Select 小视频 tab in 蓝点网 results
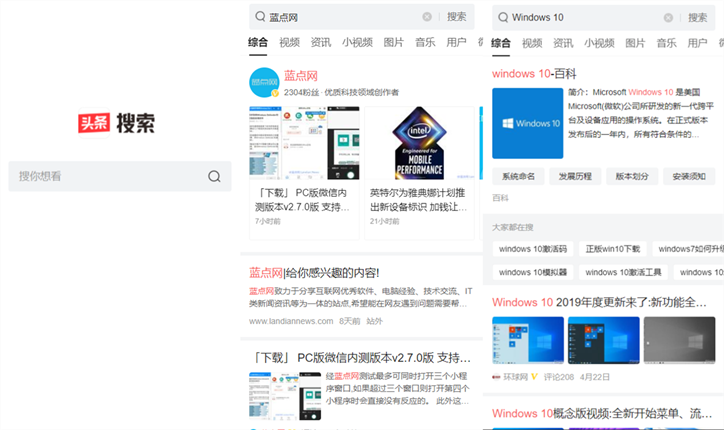 [x=357, y=43]
